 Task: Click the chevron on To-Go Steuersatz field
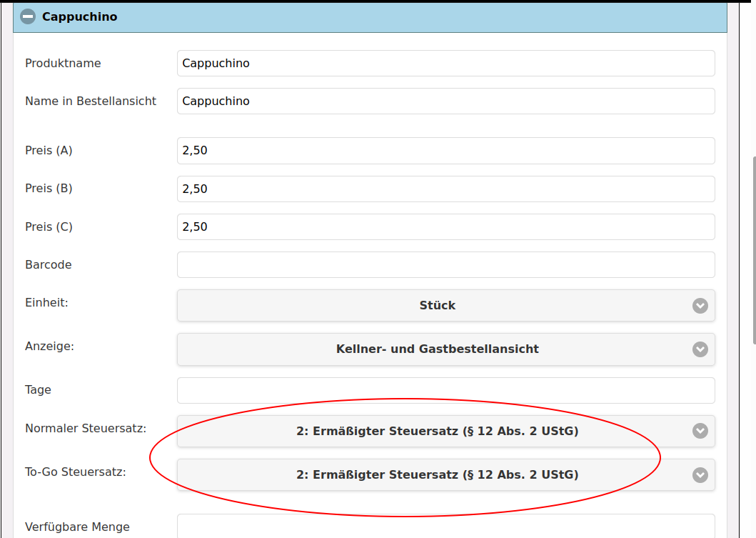tap(700, 474)
